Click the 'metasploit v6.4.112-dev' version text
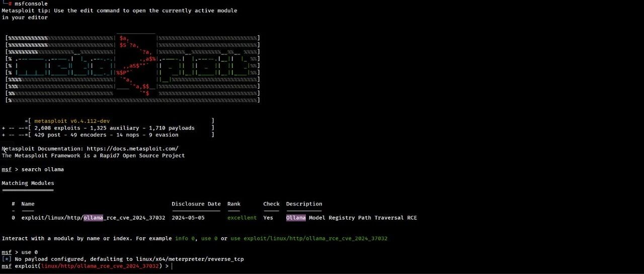Image resolution: width=644 pixels, height=274 pixels. coord(72,121)
